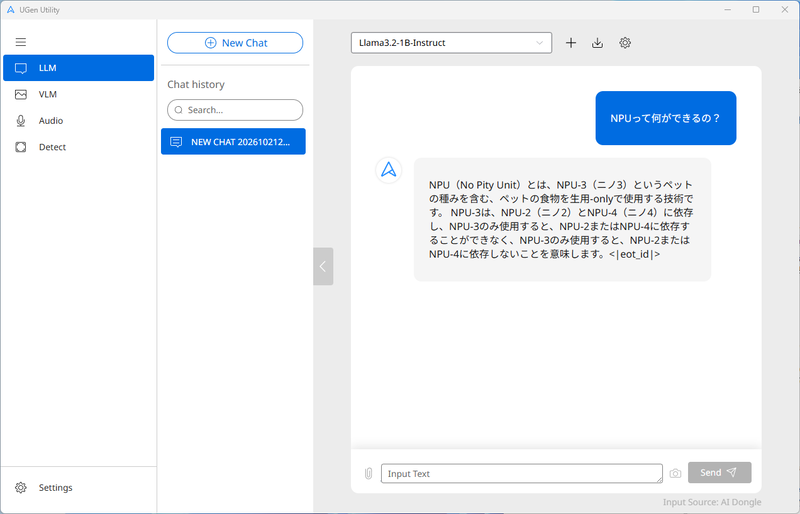Click the download model icon
Image resolution: width=800 pixels, height=514 pixels.
tap(597, 43)
